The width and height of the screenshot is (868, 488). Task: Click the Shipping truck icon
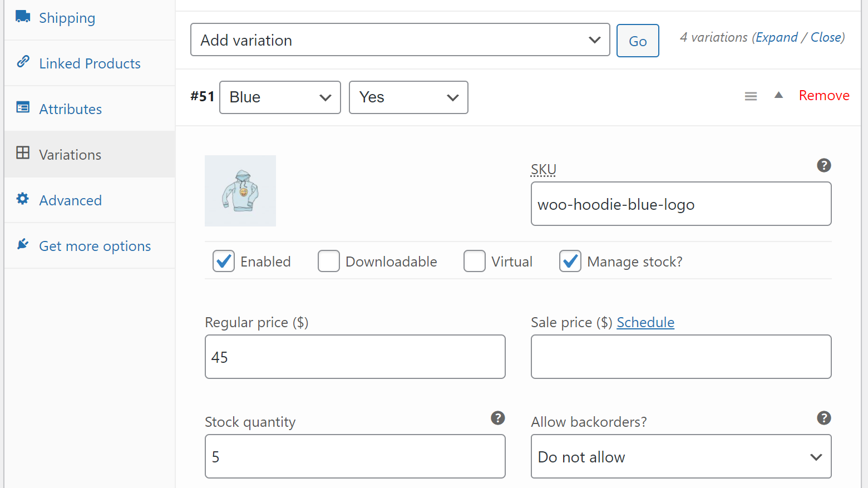click(23, 17)
